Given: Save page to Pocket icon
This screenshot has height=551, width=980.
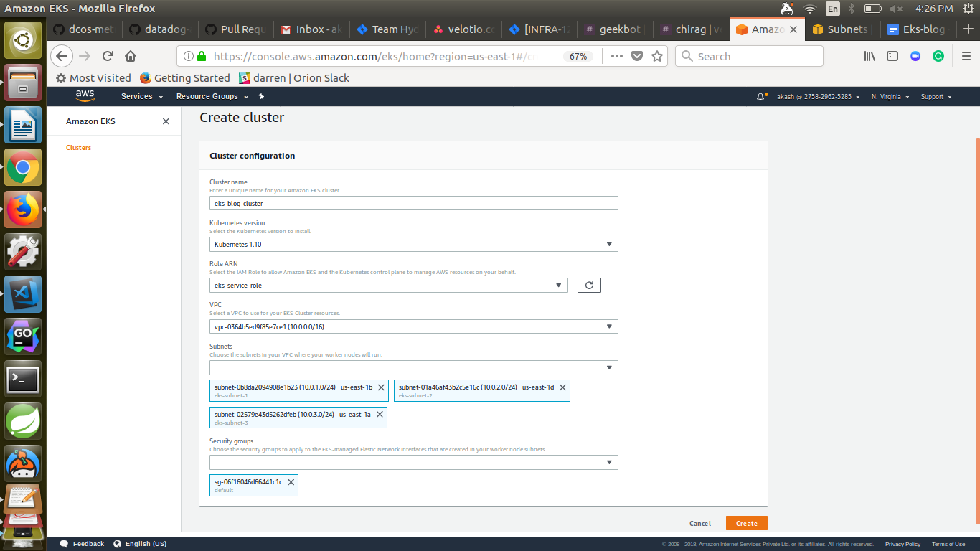Looking at the screenshot, I should (x=637, y=56).
